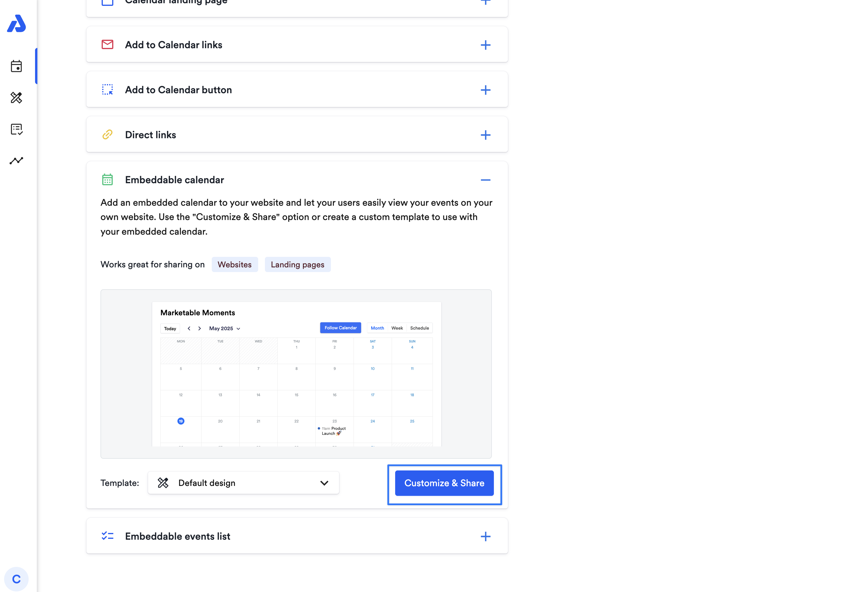
Task: Click the Follow Calendar button
Action: [340, 328]
